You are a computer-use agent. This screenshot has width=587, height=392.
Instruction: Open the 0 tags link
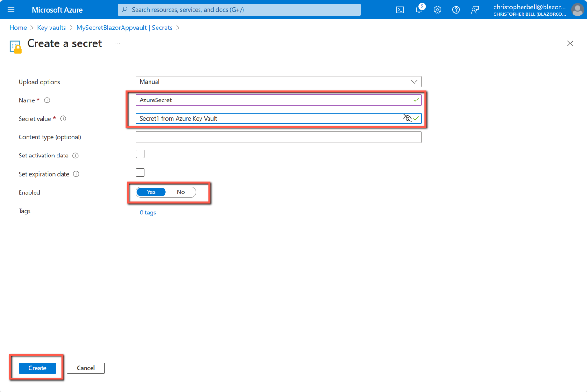(x=148, y=213)
